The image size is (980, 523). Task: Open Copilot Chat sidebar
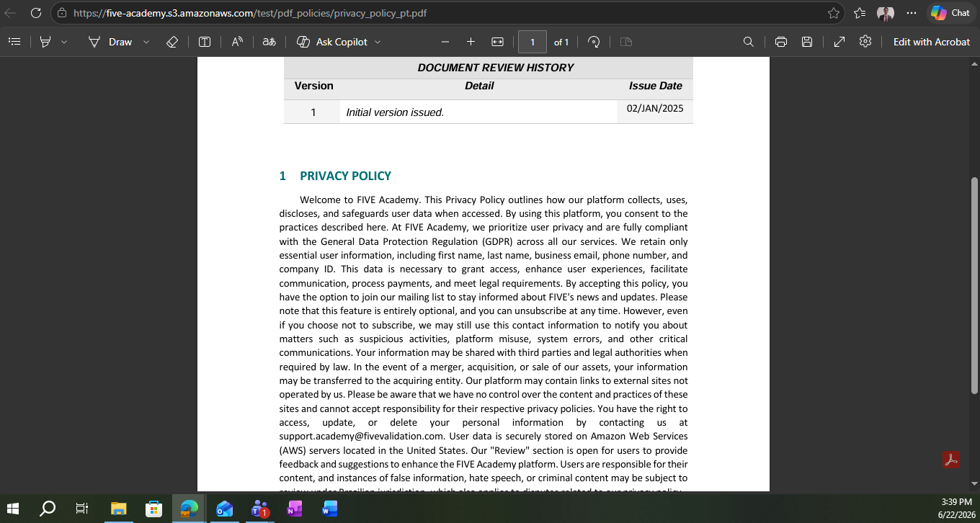[950, 12]
